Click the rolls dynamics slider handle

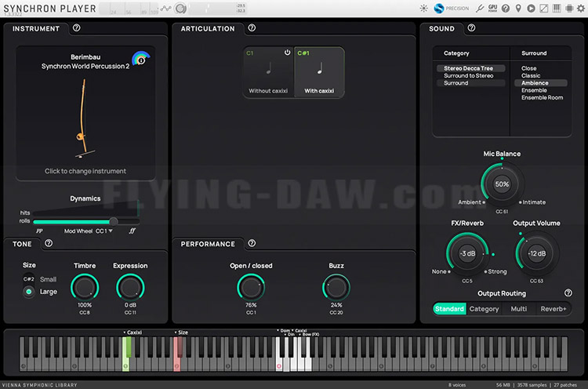click(113, 221)
